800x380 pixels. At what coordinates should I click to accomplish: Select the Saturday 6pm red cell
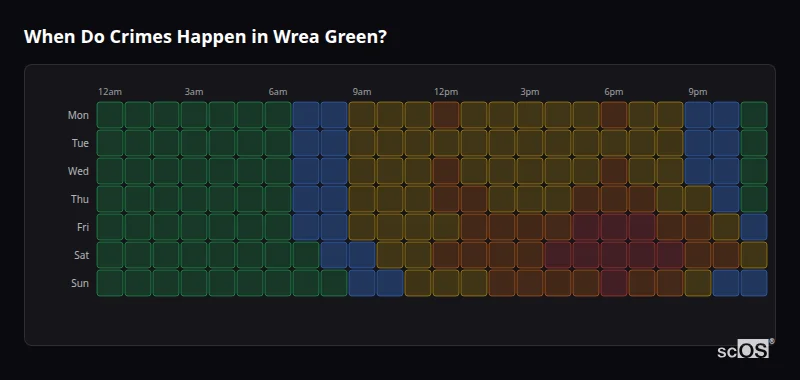click(614, 255)
